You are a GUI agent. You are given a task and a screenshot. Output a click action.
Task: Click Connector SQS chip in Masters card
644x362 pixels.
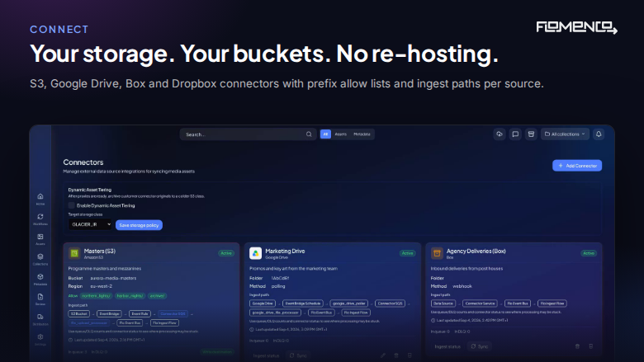(x=173, y=313)
